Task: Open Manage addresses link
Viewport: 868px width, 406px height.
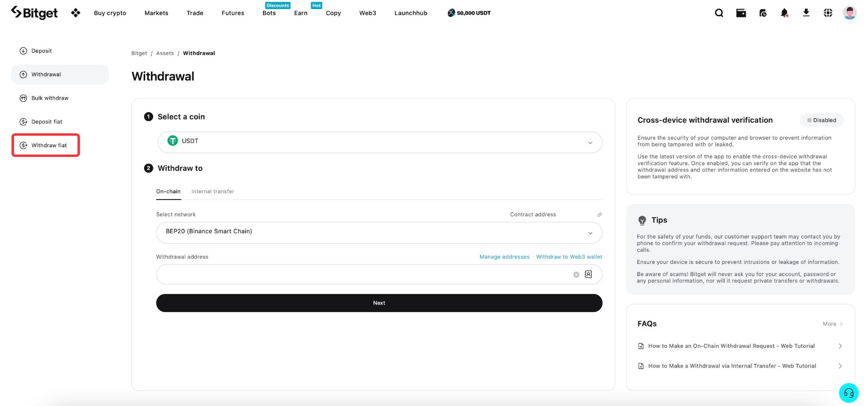Action: tap(504, 257)
